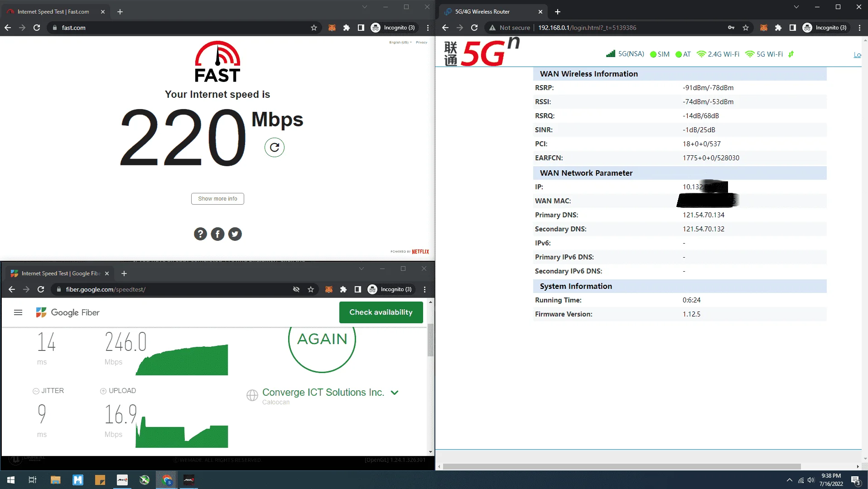Share Fast.com result on Facebook

click(217, 234)
